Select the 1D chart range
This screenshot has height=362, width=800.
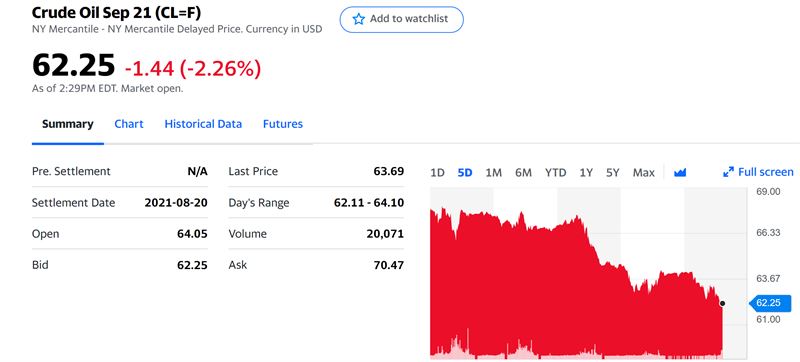click(x=437, y=173)
